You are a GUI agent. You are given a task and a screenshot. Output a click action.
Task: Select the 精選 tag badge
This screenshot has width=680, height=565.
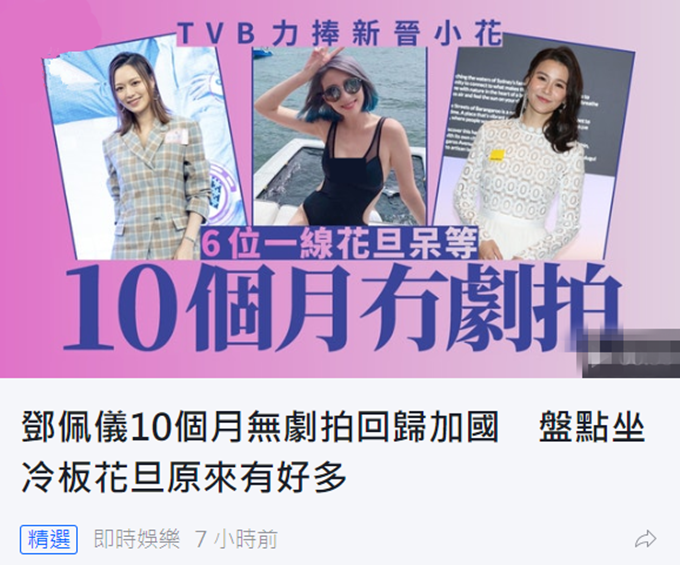point(49,539)
